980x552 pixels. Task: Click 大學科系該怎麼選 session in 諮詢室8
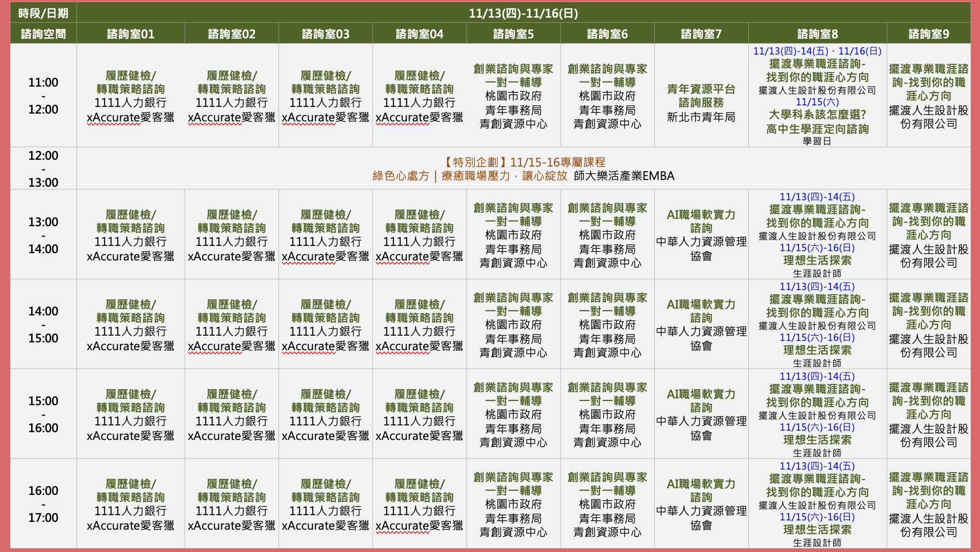[x=817, y=121]
